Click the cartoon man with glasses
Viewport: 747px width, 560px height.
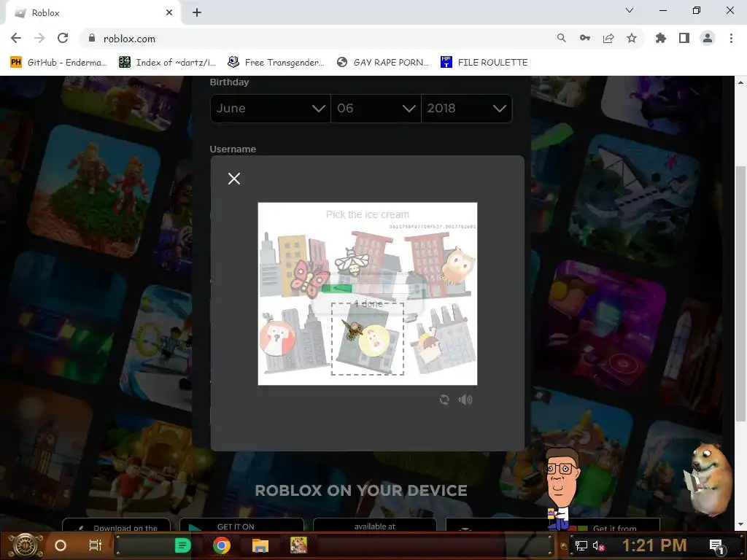[563, 488]
